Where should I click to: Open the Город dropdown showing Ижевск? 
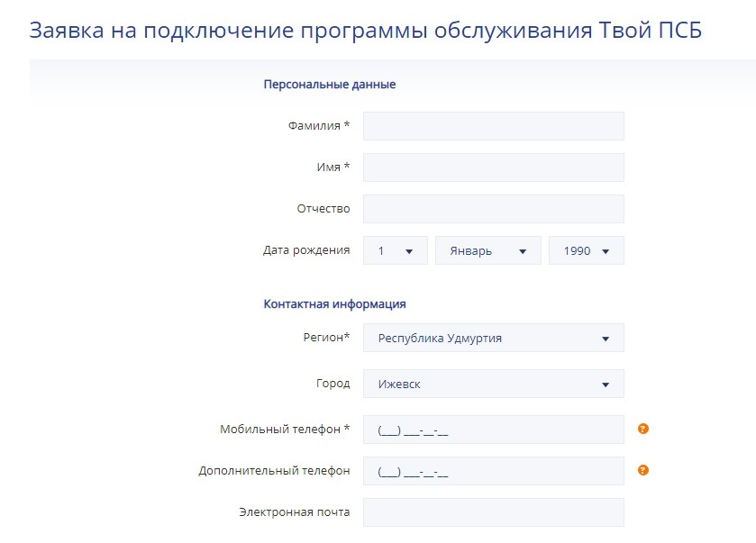tap(493, 385)
